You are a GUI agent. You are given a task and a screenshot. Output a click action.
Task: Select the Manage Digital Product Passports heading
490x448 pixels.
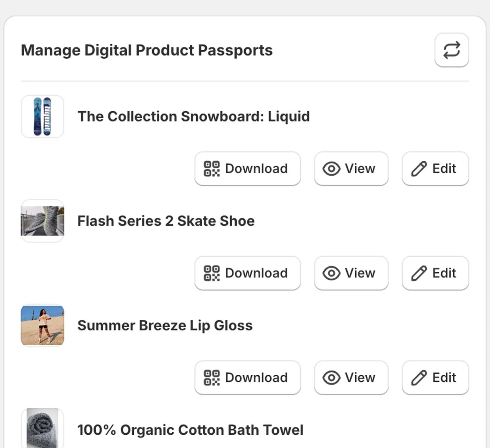[x=146, y=50]
